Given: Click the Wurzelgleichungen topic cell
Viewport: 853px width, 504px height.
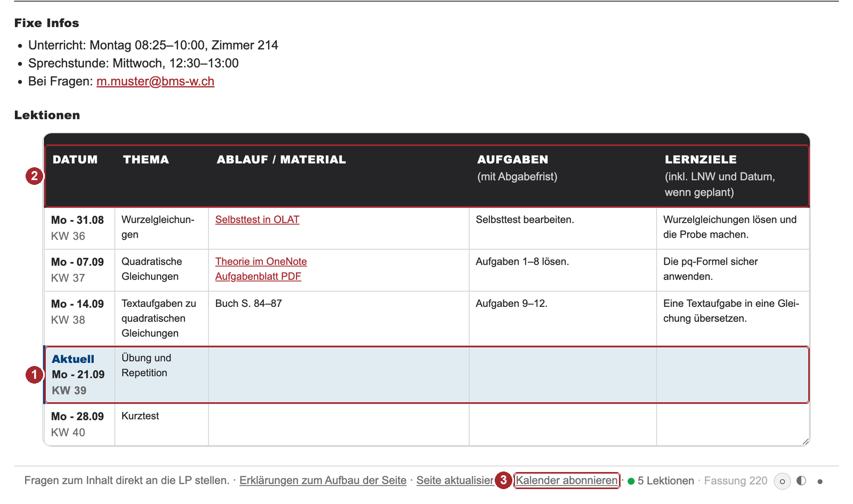Looking at the screenshot, I should pos(162,228).
